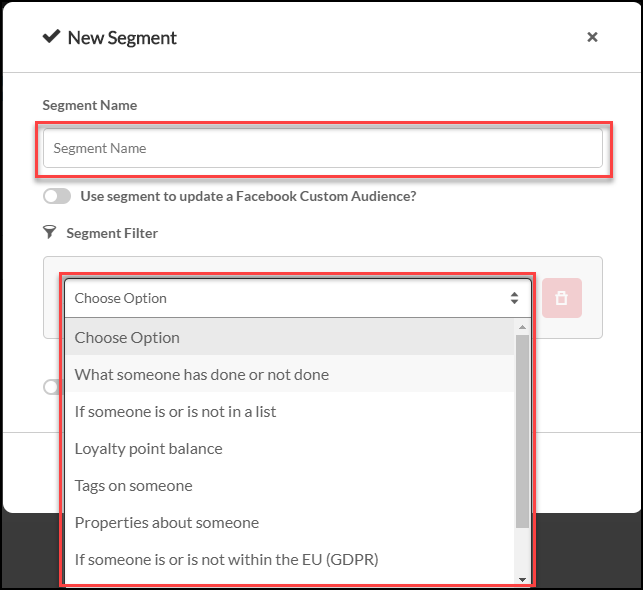The image size is (643, 590).
Task: Pick 'If someone is or is not in a list'
Action: click(x=290, y=411)
